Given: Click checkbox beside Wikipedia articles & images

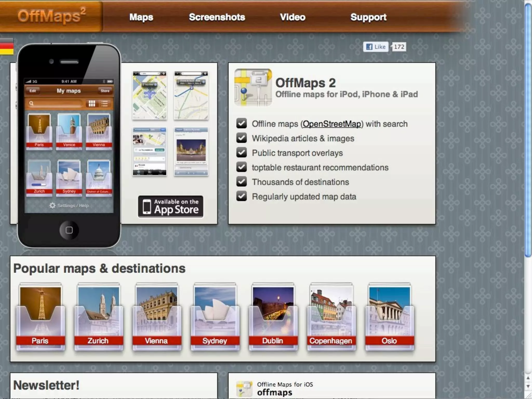Looking at the screenshot, I should click(x=241, y=138).
